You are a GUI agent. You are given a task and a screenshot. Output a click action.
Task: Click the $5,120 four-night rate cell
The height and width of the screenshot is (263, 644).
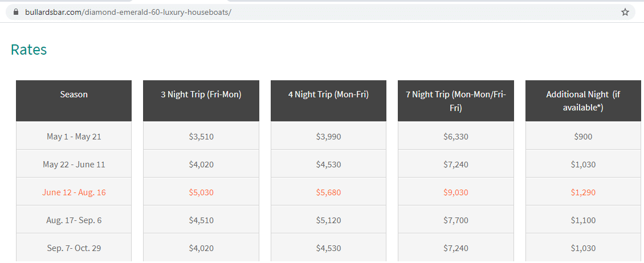pyautogui.click(x=329, y=220)
